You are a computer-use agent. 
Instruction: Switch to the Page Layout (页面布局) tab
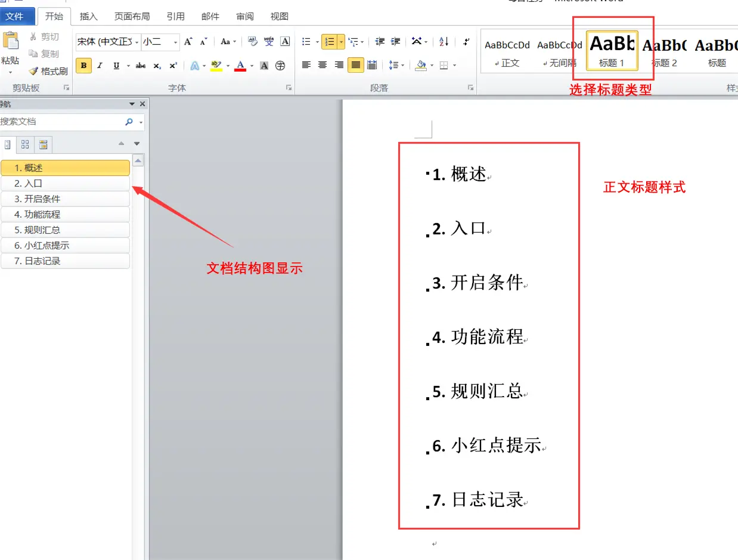(x=132, y=17)
